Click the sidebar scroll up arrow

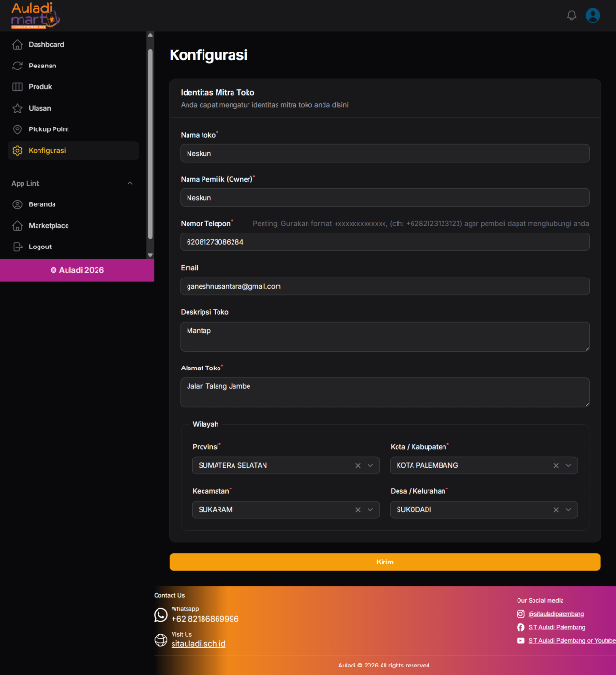pos(150,35)
